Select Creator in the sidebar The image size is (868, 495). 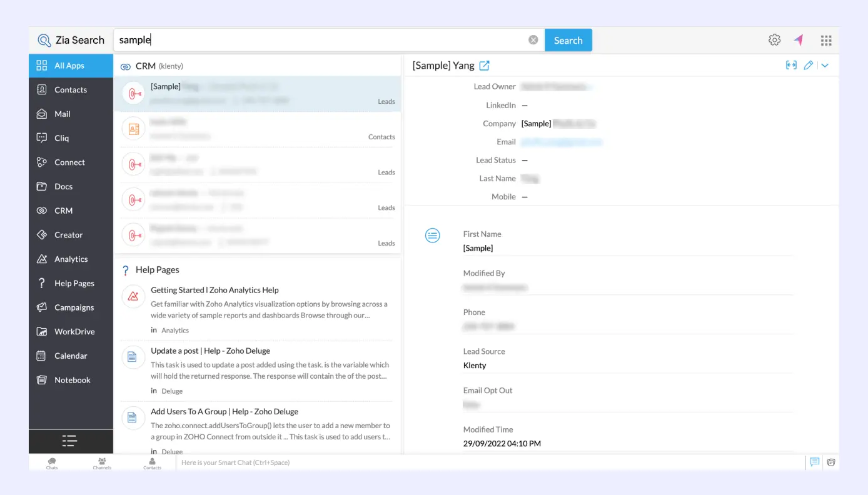coord(71,235)
